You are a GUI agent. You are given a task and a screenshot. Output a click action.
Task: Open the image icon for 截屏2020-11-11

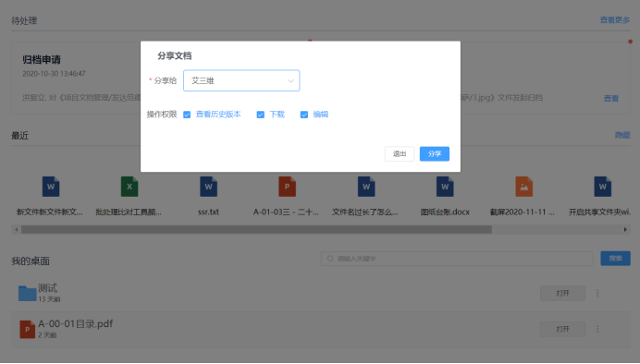tap(523, 187)
